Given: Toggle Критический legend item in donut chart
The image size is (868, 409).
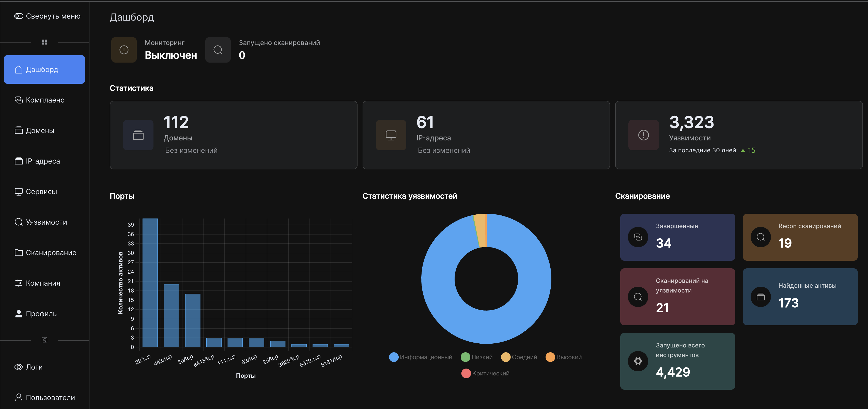Looking at the screenshot, I should tap(485, 373).
